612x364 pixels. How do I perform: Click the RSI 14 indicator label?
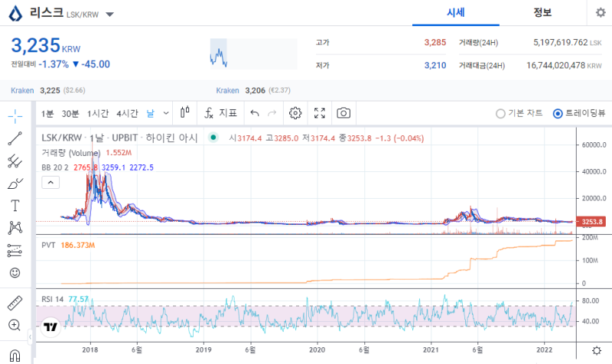(52, 299)
